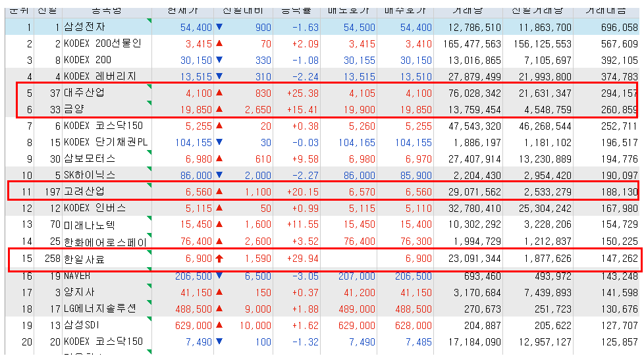Select the KODEX 단기채권PL name

[x=105, y=142]
